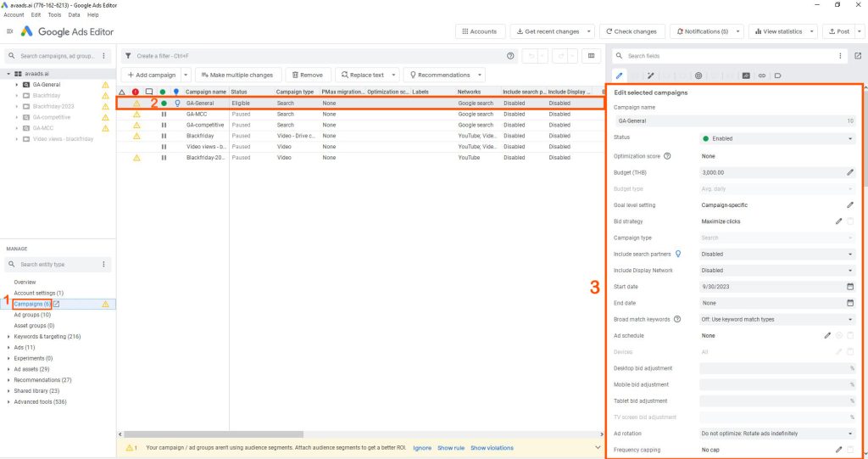
Task: Open the Data menu
Action: 75,15
